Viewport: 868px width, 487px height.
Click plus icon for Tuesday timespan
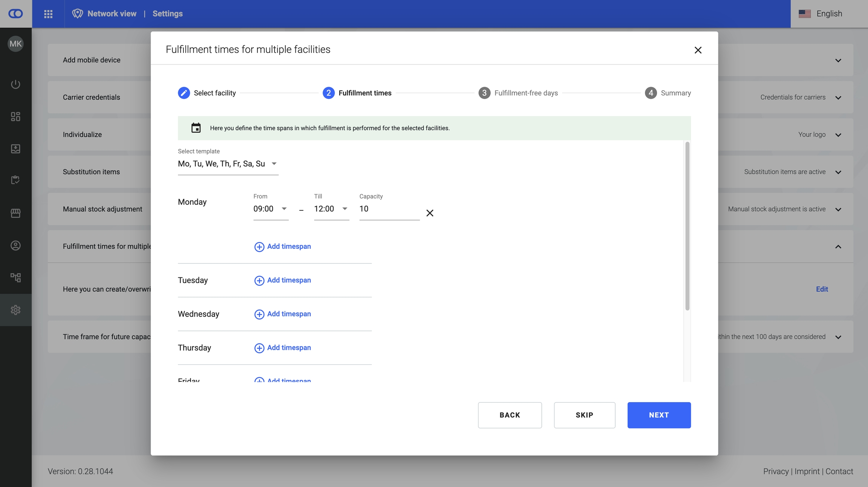point(259,280)
